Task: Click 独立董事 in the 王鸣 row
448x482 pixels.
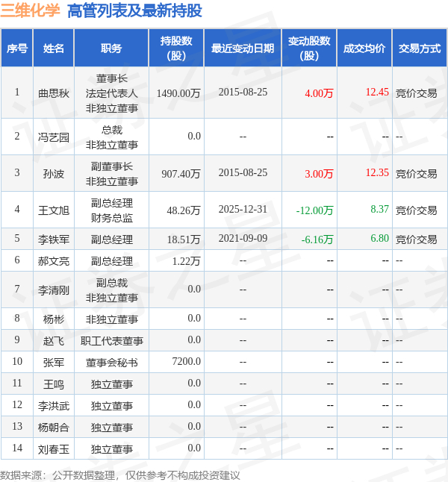Action: coord(112,384)
